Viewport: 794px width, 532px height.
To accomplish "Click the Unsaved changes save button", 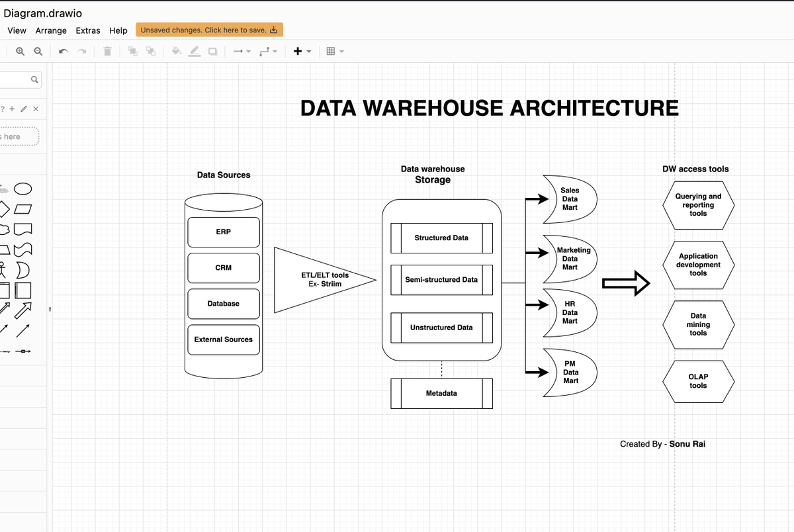I will 210,30.
